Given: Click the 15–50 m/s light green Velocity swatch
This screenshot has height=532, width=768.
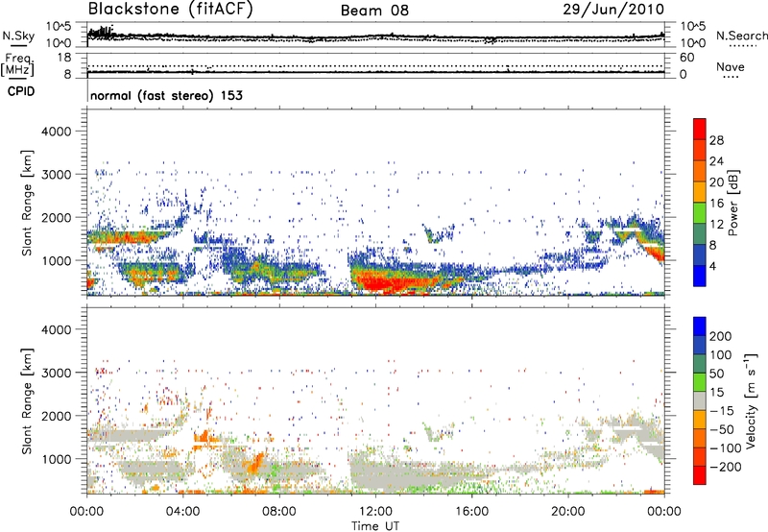Looking at the screenshot, I should tap(700, 382).
